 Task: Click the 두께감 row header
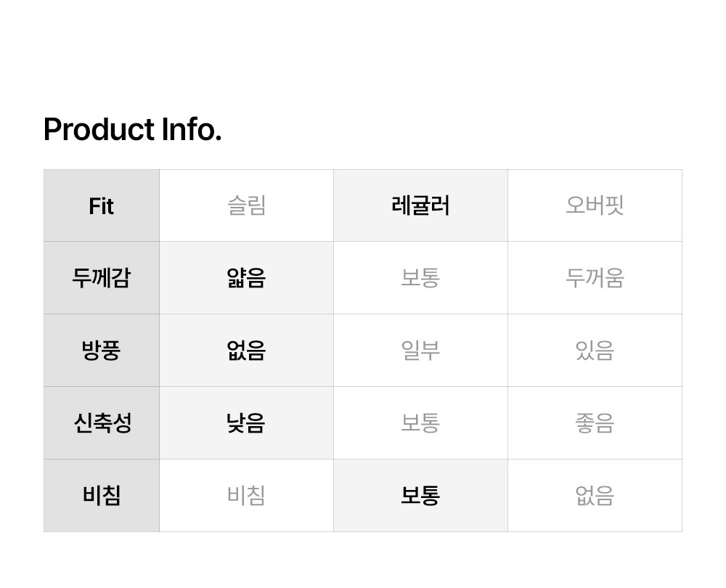[x=102, y=278]
